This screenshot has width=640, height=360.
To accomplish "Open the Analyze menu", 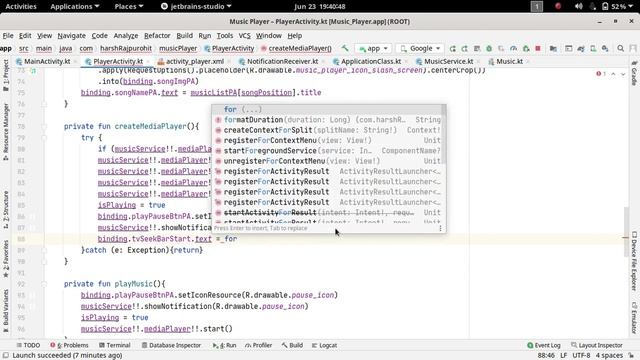I will point(126,36).
